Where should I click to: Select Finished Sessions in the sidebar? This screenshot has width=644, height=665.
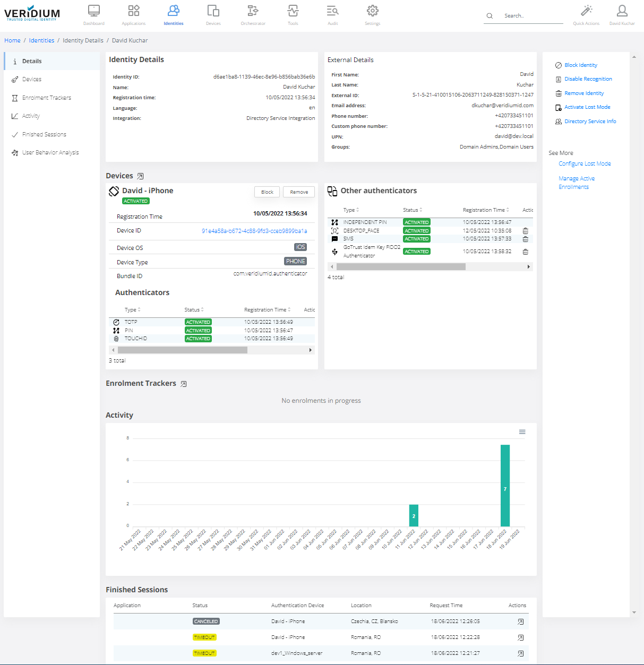(x=44, y=135)
